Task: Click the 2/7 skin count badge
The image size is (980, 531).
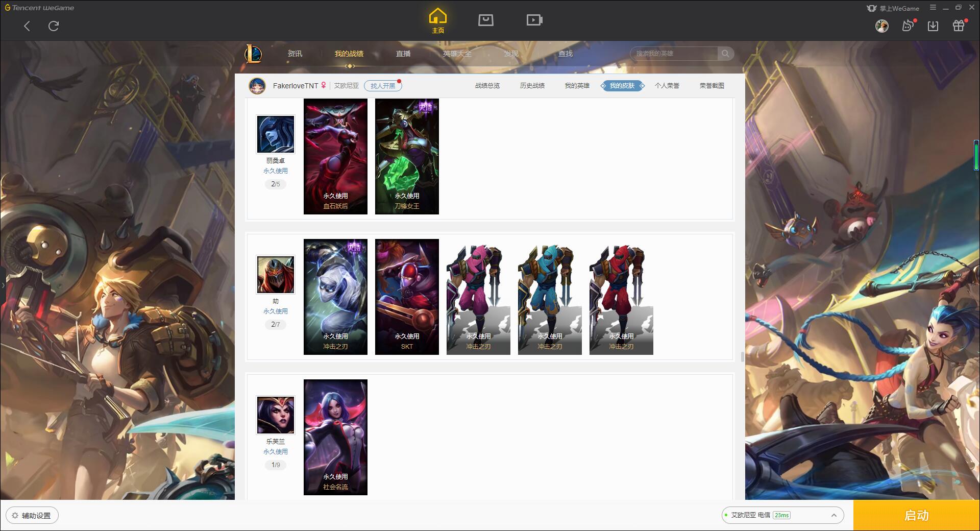Action: point(276,324)
